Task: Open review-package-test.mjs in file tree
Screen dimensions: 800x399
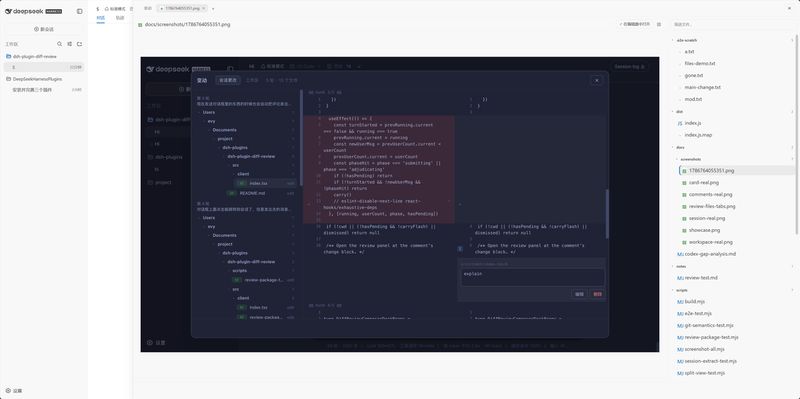Action: click(712, 337)
